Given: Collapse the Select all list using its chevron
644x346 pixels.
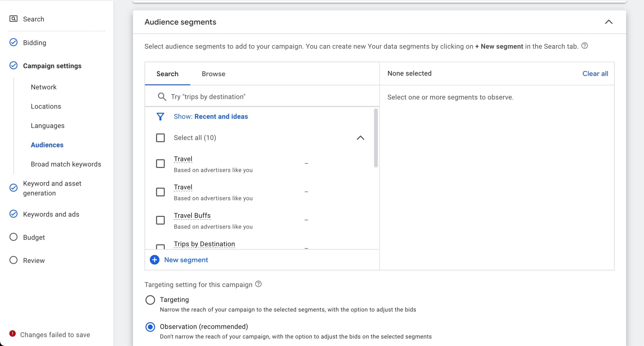Looking at the screenshot, I should (x=361, y=138).
